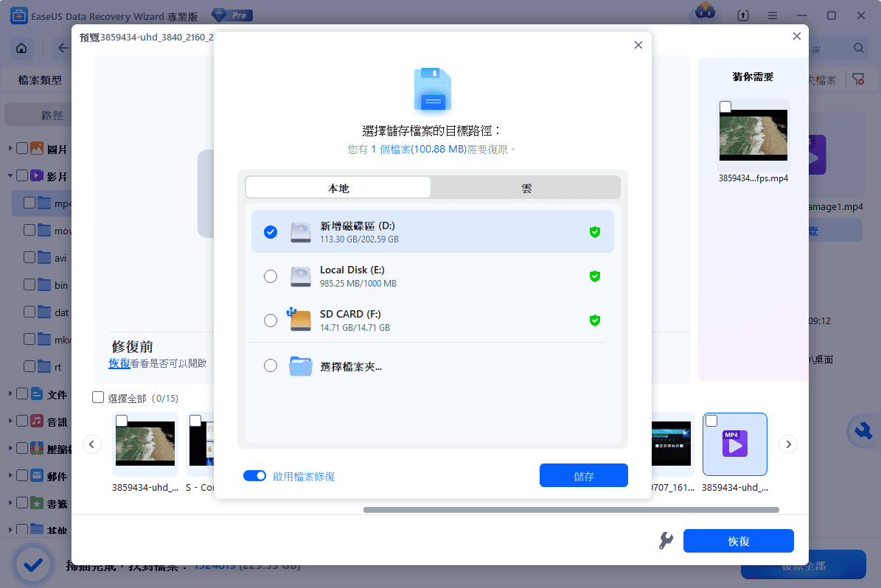Choose the 選擇檔案夾 radio option
The width and height of the screenshot is (881, 588).
pos(271,365)
